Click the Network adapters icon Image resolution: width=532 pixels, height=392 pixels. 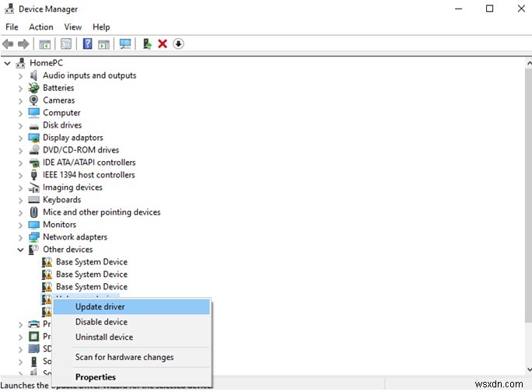click(x=34, y=237)
